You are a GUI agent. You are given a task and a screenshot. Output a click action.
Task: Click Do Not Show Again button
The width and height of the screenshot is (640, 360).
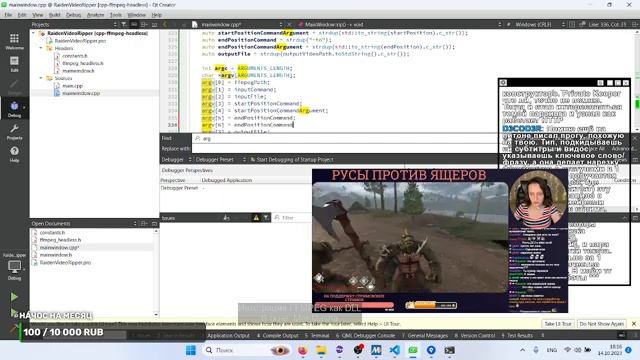coord(602,324)
